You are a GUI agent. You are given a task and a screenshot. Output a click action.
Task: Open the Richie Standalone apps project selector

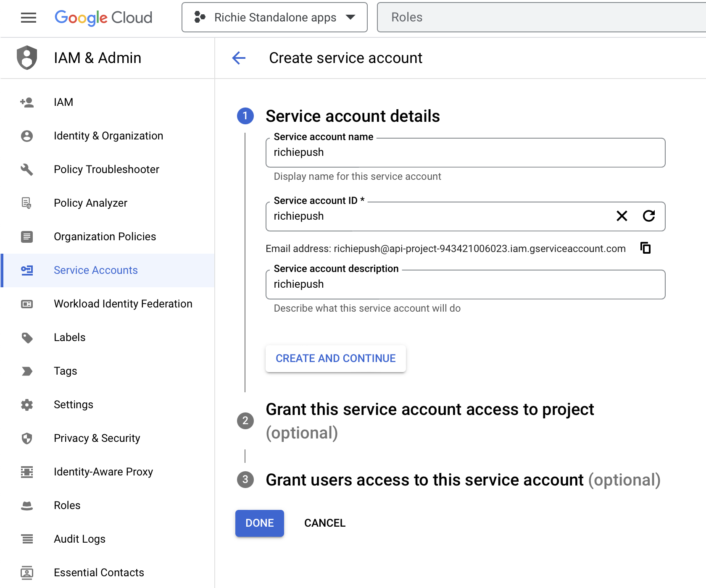(x=274, y=17)
